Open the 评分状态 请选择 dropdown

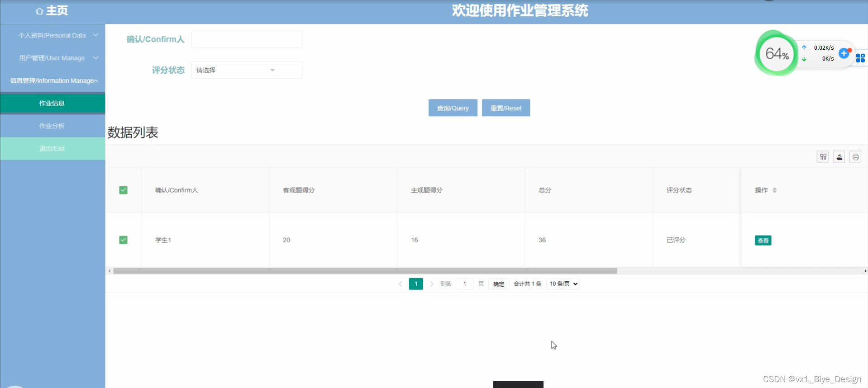[247, 70]
